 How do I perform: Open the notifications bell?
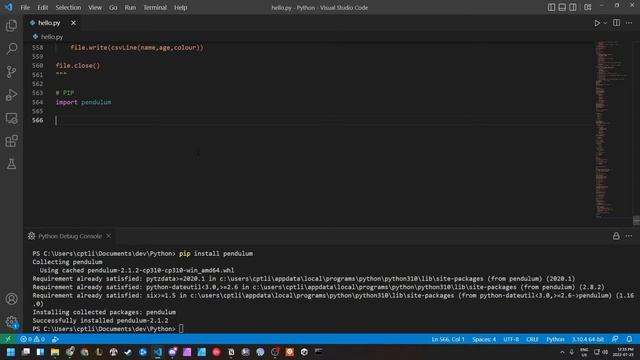click(x=629, y=339)
